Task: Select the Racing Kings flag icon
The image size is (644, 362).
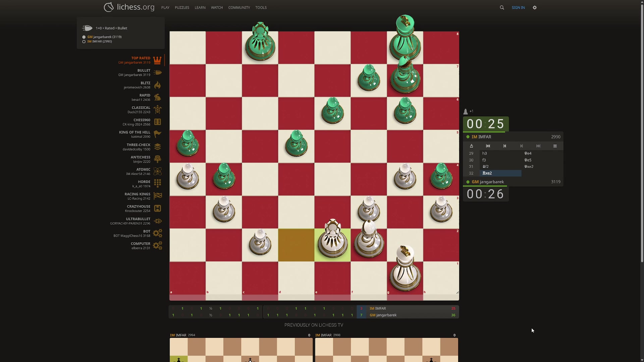Action: coord(157,196)
